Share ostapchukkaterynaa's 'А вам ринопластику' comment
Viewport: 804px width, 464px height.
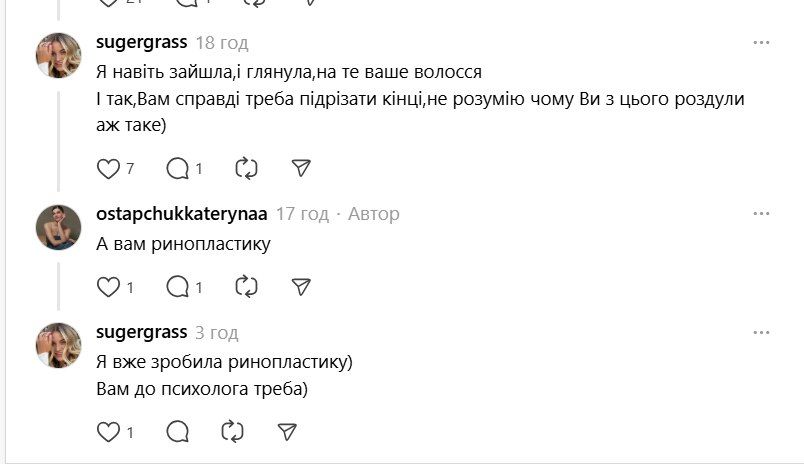300,287
